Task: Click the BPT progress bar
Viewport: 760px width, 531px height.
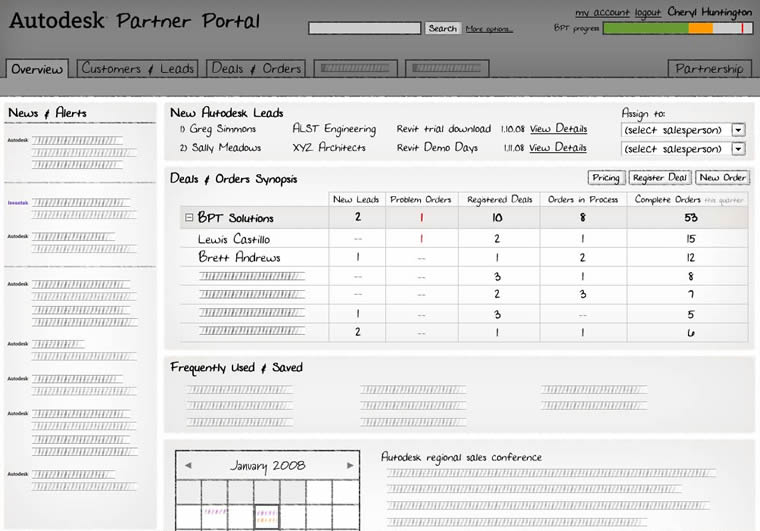Action: click(x=678, y=29)
